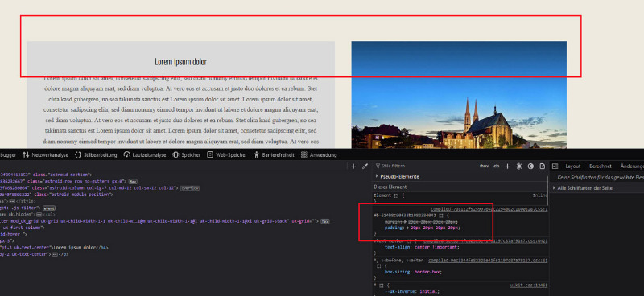
Task: Click the add-new-node plus icon in inspector
Action: [x=353, y=166]
